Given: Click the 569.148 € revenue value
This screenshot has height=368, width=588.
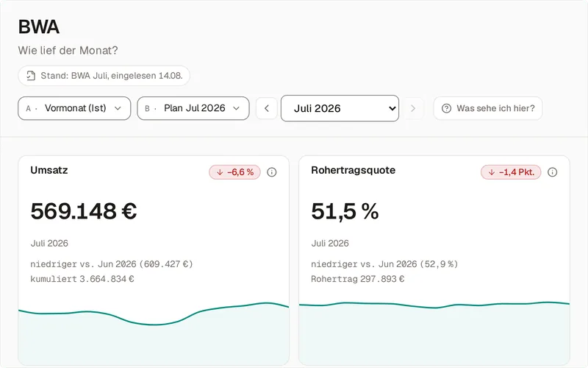Looking at the screenshot, I should pyautogui.click(x=84, y=211).
